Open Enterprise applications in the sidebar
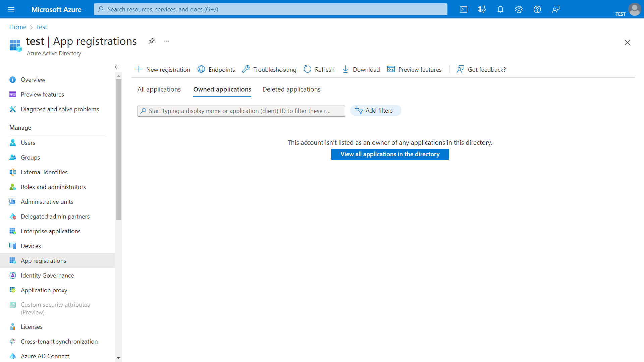Viewport: 644px width, 362px height. coord(50,231)
